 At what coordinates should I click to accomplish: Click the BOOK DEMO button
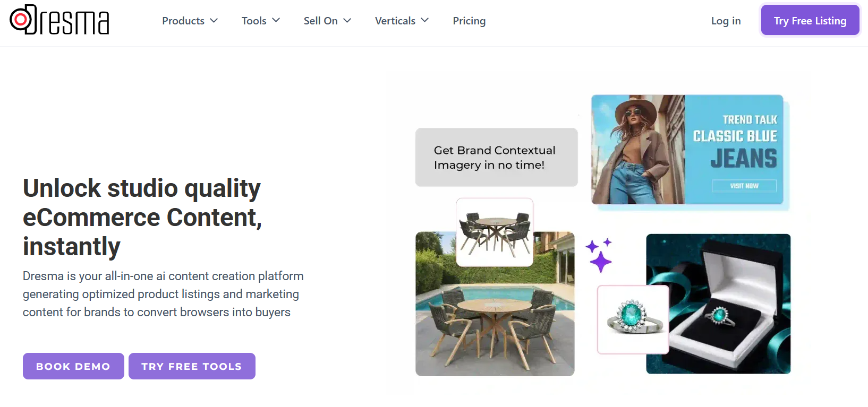(73, 366)
